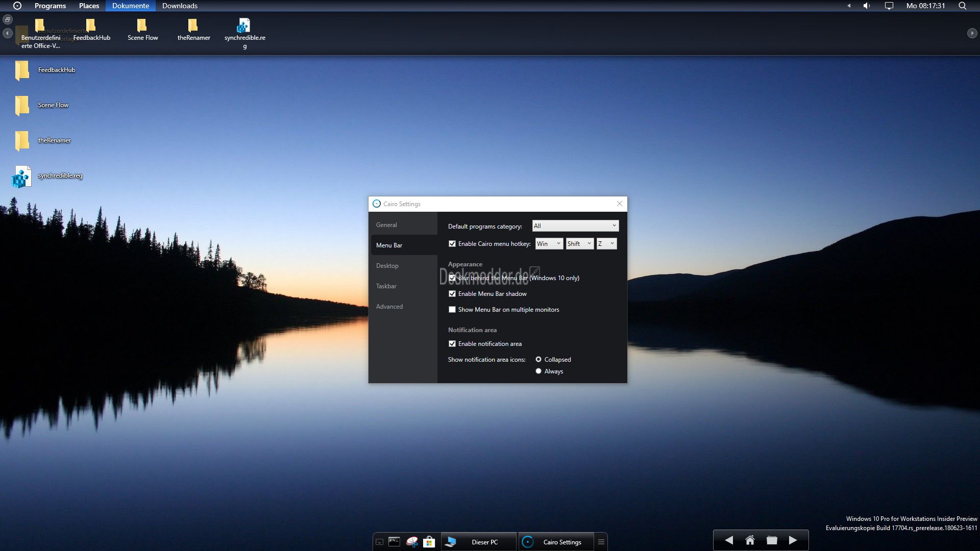
Task: Open the Win hotkey modifier dropdown
Action: click(549, 244)
